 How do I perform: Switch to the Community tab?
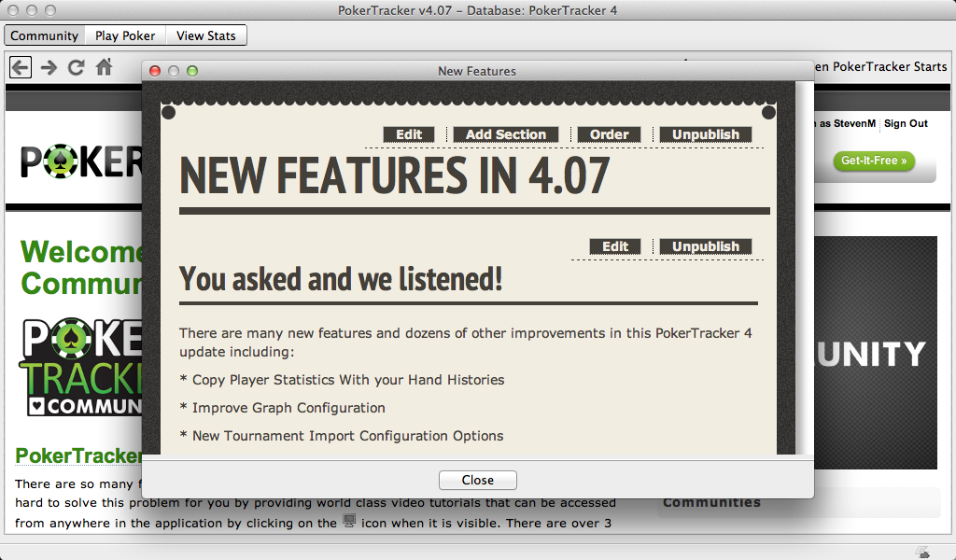click(45, 35)
